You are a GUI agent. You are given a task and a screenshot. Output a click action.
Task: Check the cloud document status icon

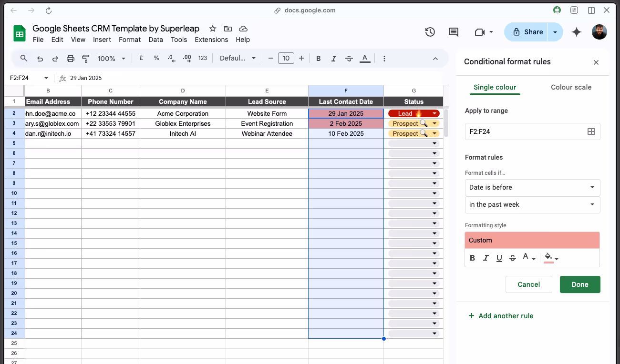243,29
